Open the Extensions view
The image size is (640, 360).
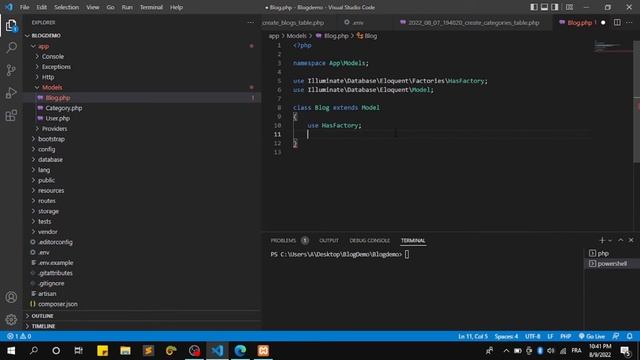click(x=11, y=116)
